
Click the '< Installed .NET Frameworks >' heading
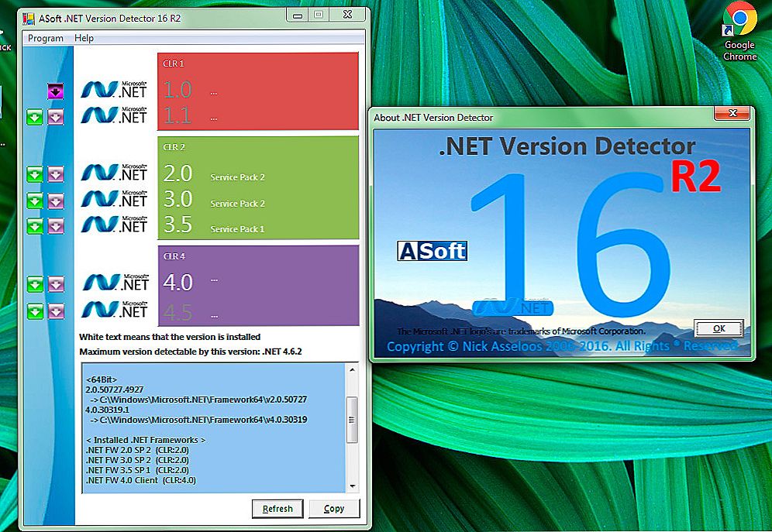click(146, 440)
